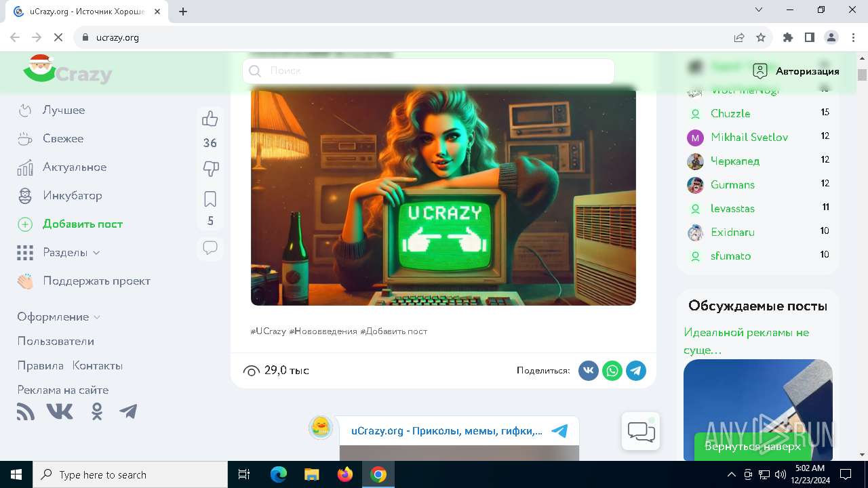This screenshot has width=868, height=488.
Task: Click the Windows Start button
Action: click(x=16, y=474)
